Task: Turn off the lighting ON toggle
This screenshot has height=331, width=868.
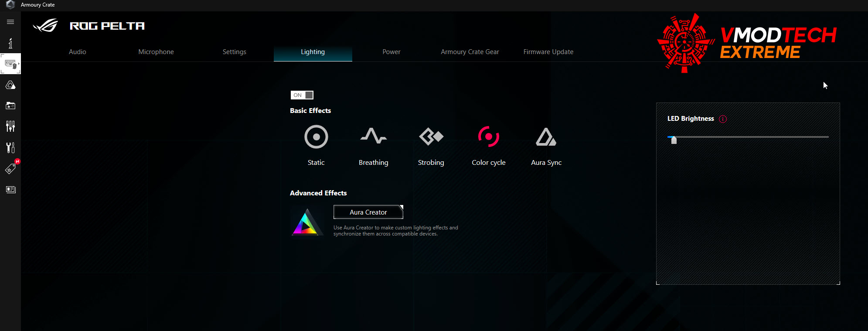Action: coord(302,95)
